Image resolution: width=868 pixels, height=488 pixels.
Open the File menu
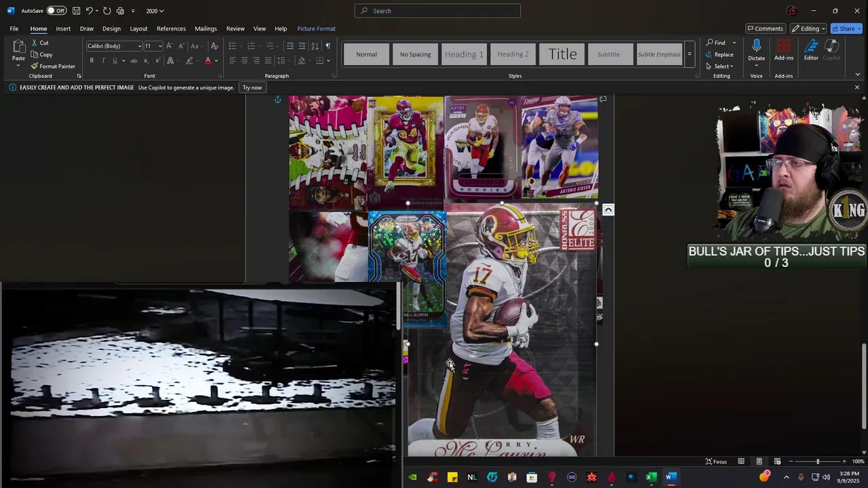14,28
